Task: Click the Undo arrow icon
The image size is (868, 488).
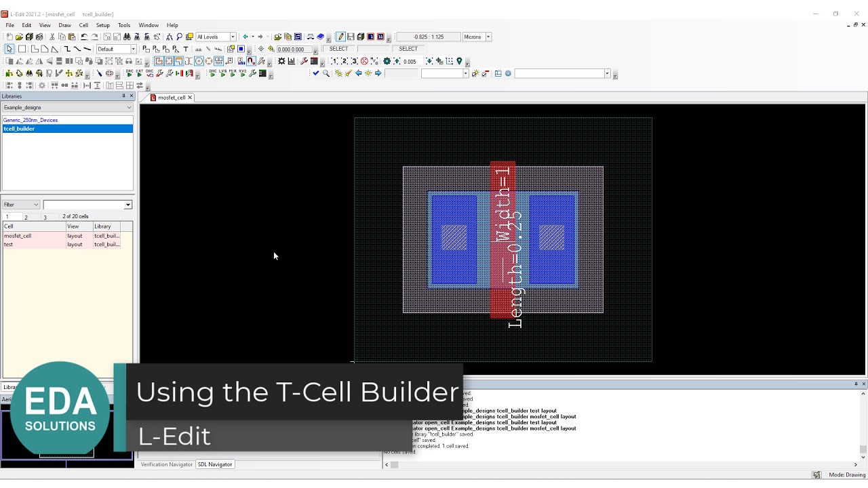Action: click(x=84, y=37)
